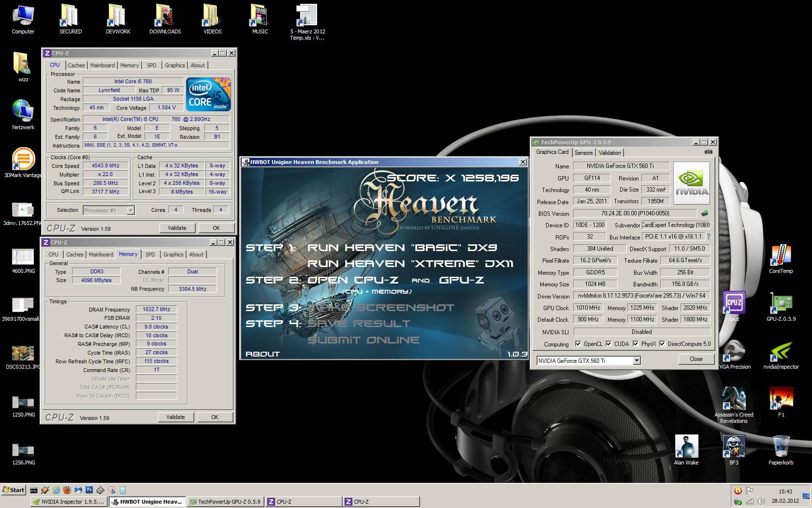Click OK in the bottom CPU-Z window

[215, 417]
